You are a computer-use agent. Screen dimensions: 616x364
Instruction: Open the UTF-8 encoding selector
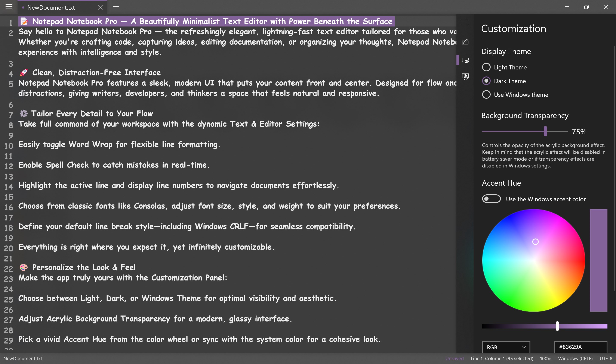pos(606,358)
